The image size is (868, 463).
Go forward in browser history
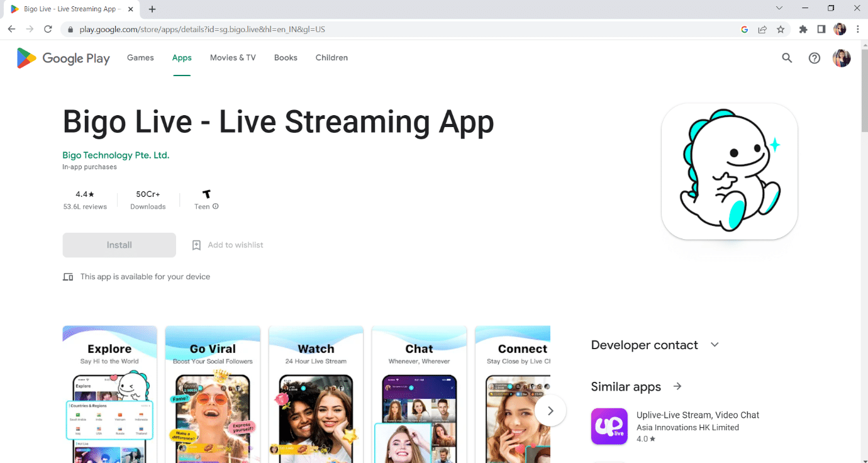[x=30, y=29]
